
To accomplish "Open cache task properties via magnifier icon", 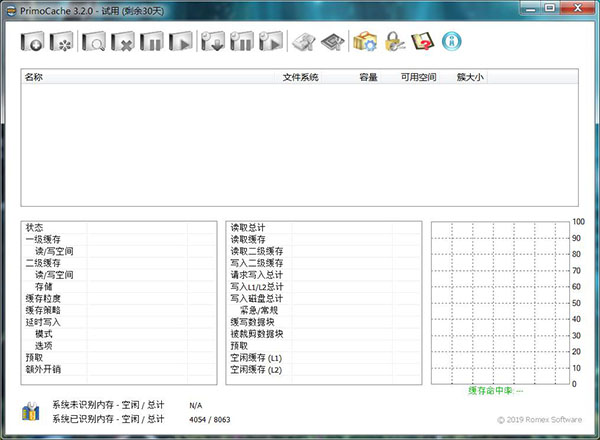I will (94, 41).
